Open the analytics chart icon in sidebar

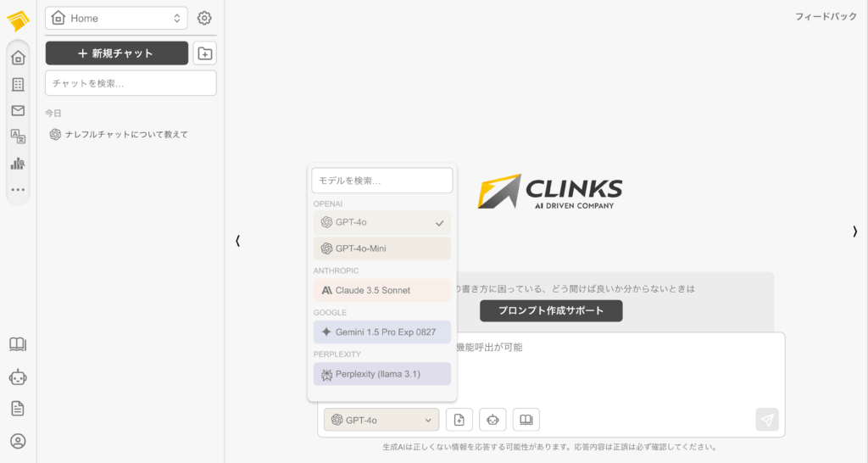(x=18, y=164)
